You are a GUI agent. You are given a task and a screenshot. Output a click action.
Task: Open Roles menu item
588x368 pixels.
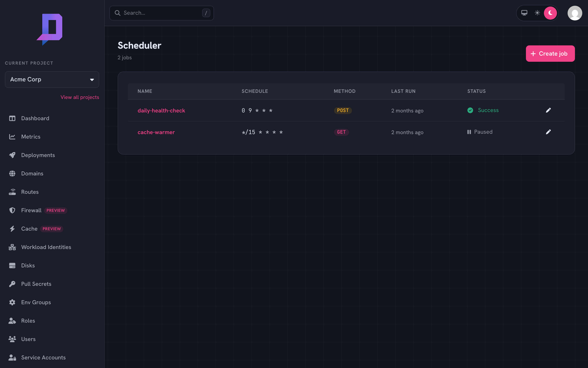point(28,321)
